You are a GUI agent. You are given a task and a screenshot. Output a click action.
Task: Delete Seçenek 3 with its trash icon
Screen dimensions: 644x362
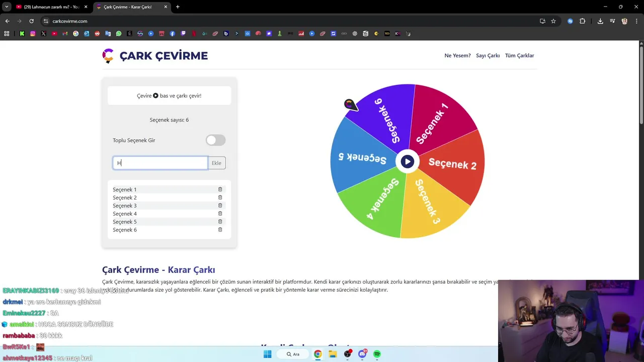point(220,206)
